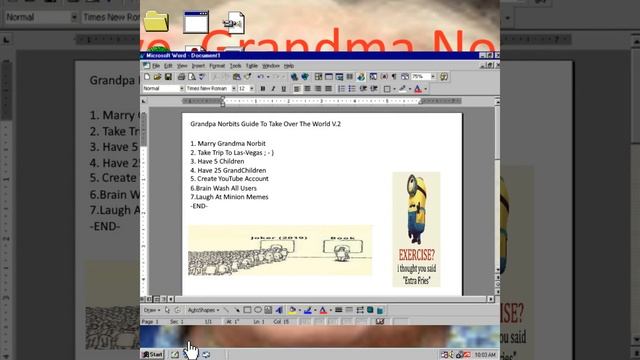Open the Undo history dropdown arrow
This screenshot has height=360, width=640.
(x=268, y=77)
